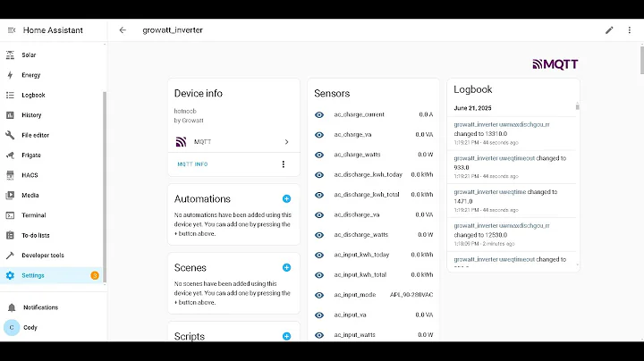Click the growatt_inverter page title

(173, 30)
